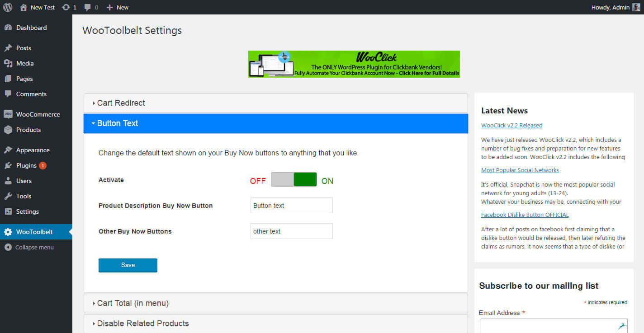Screen dimensions: 644x333
Task: Toggle the Activate switch
Action: (294, 179)
